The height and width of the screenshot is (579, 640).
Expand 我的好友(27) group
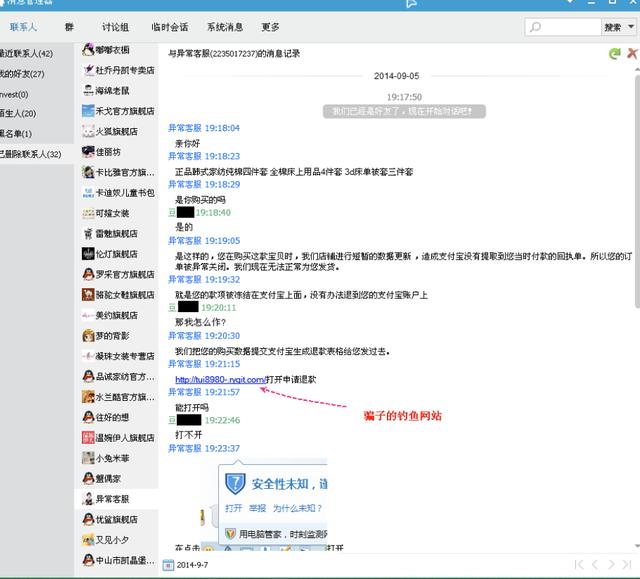(x=37, y=74)
